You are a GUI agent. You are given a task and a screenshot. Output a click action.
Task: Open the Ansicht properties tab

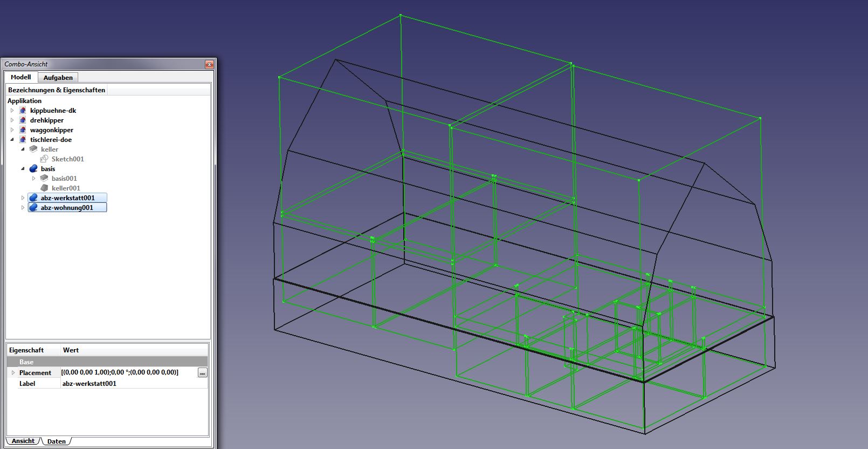[23, 441]
